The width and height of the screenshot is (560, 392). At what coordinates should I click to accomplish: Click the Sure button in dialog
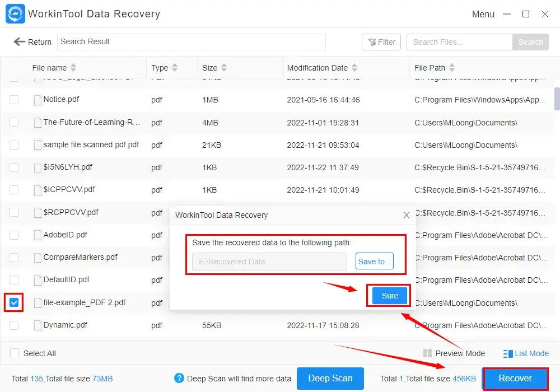[389, 296]
